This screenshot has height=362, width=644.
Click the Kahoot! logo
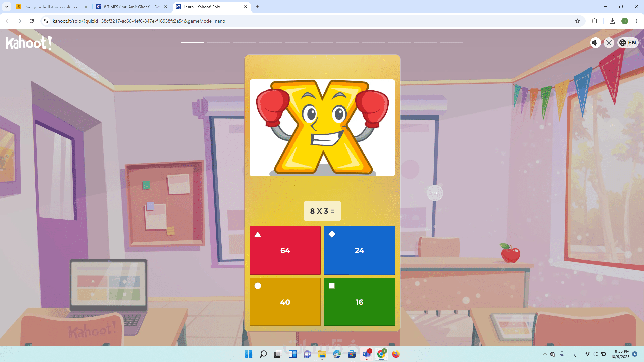(x=29, y=43)
